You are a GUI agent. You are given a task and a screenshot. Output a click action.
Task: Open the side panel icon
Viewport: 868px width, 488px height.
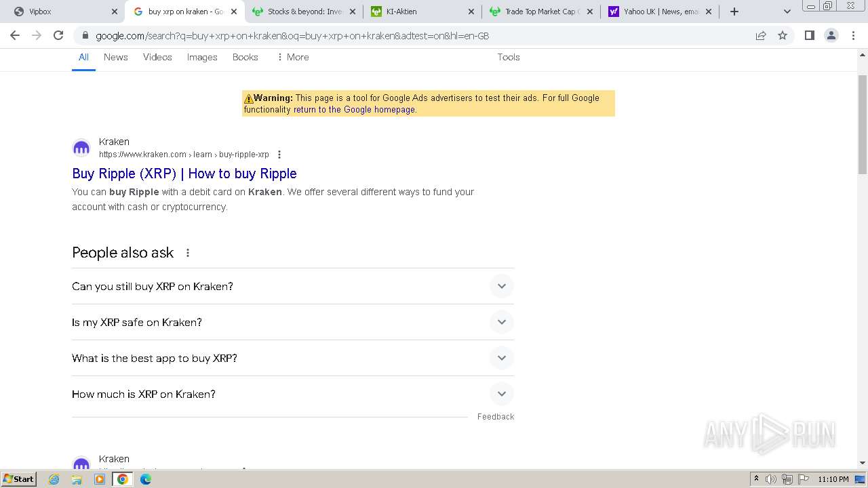pyautogui.click(x=809, y=35)
